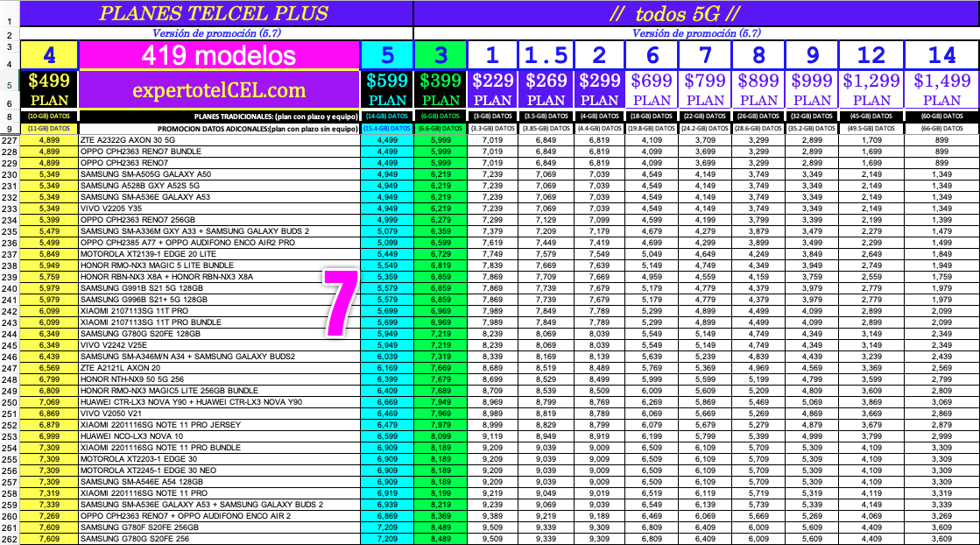
Task: Click the VIVO V2050 V21 cell
Action: click(219, 413)
